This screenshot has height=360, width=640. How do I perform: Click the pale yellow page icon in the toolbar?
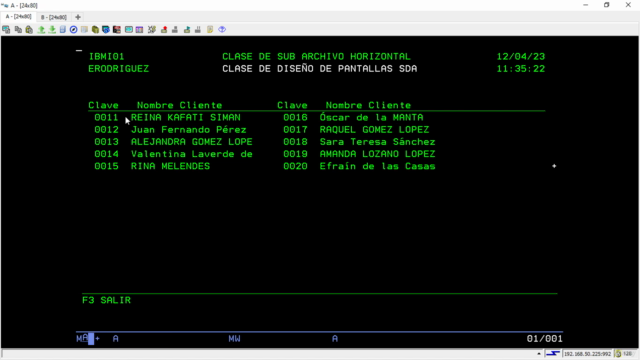84,29
